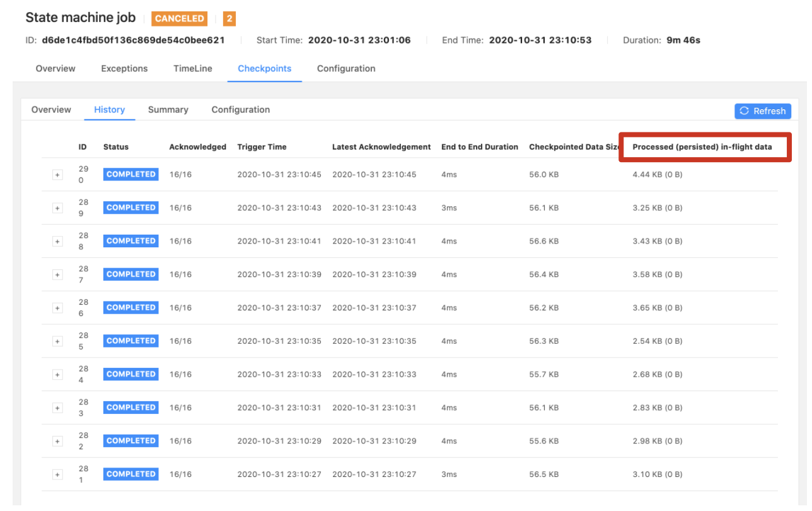Switch to the Summary sub-tab
The image size is (812, 511).
coord(168,109)
